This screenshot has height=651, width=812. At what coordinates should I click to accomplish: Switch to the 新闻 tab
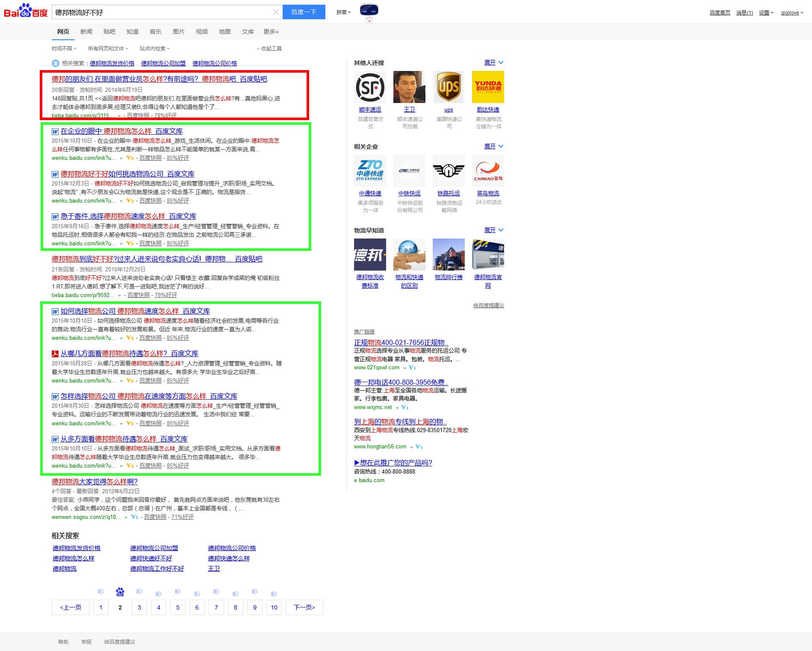(86, 32)
